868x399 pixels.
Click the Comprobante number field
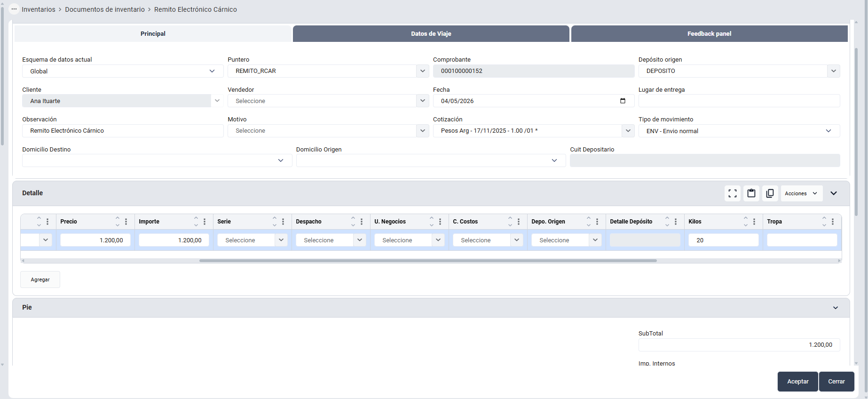(534, 71)
